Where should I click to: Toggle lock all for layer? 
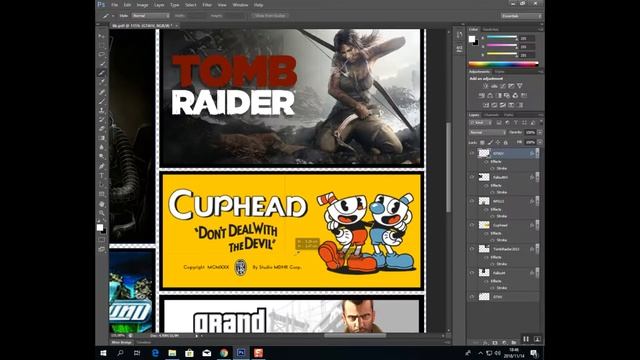click(x=506, y=142)
